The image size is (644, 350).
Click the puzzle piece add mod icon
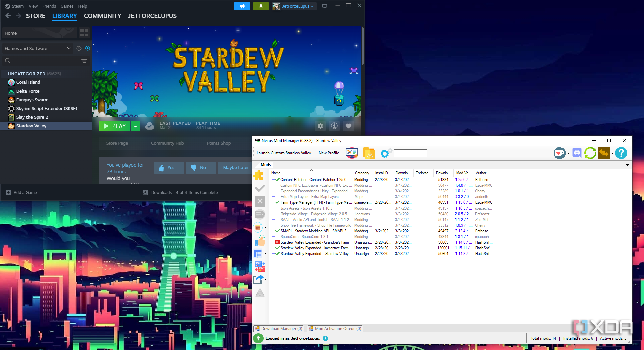(258, 175)
